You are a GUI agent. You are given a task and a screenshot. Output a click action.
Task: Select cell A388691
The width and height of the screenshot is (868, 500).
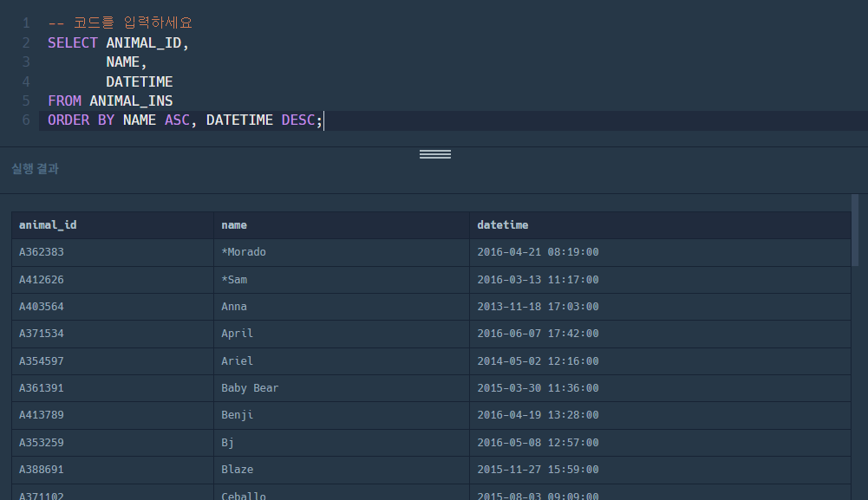click(x=113, y=470)
